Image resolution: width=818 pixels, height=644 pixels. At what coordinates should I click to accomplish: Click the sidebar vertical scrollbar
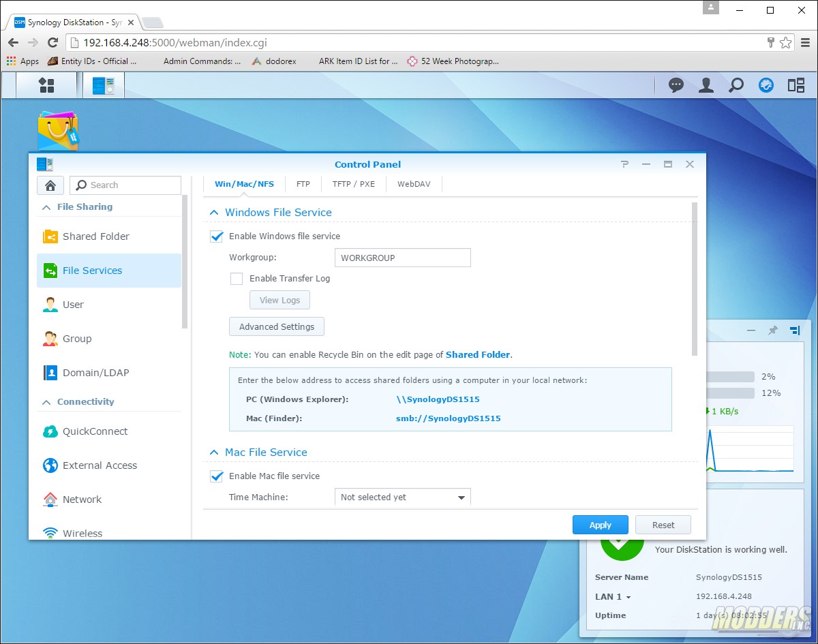[185, 262]
